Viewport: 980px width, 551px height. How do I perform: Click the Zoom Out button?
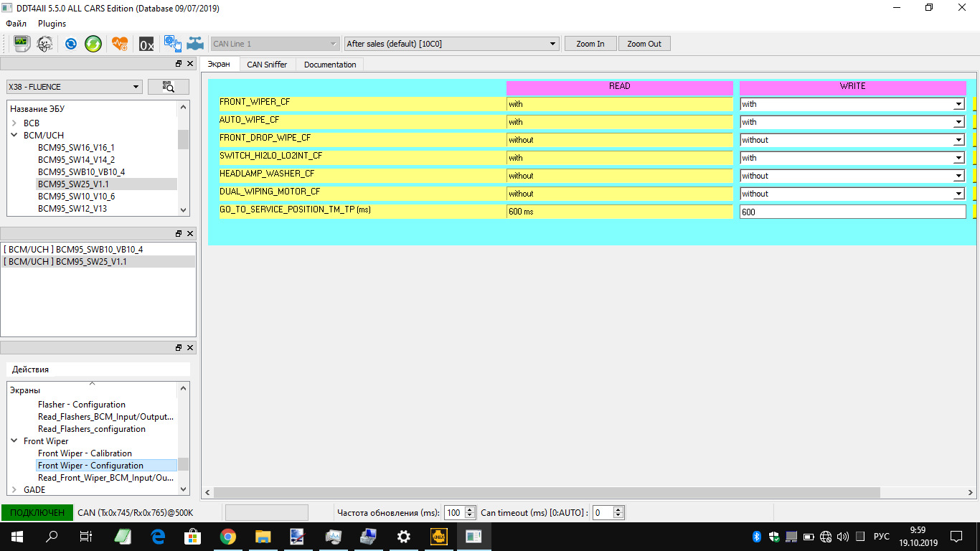coord(644,44)
